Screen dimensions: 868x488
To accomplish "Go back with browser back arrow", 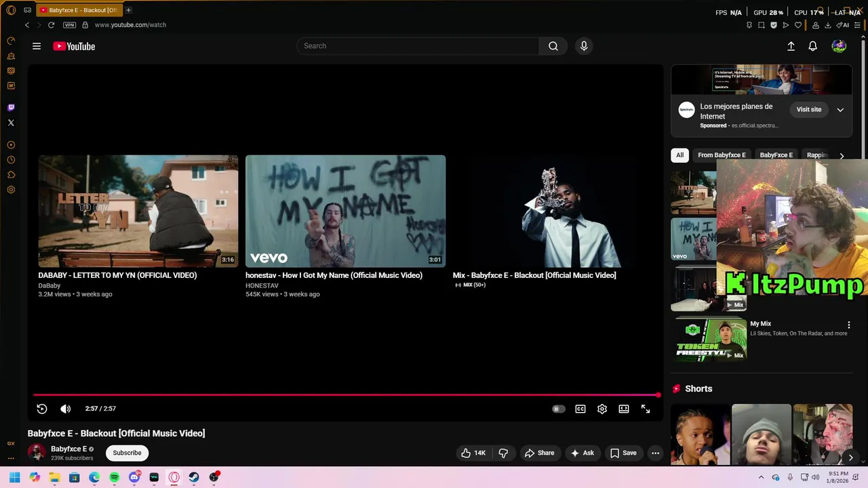I will tap(27, 25).
